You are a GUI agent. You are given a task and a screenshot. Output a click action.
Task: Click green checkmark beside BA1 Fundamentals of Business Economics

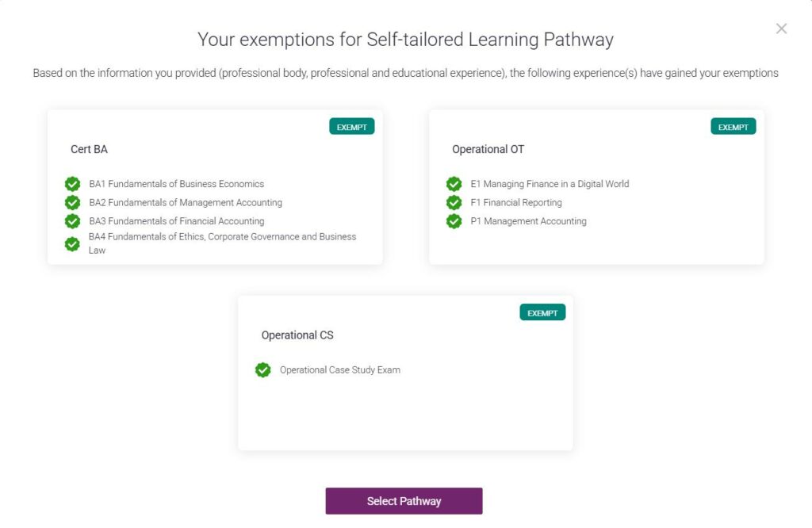pos(72,184)
